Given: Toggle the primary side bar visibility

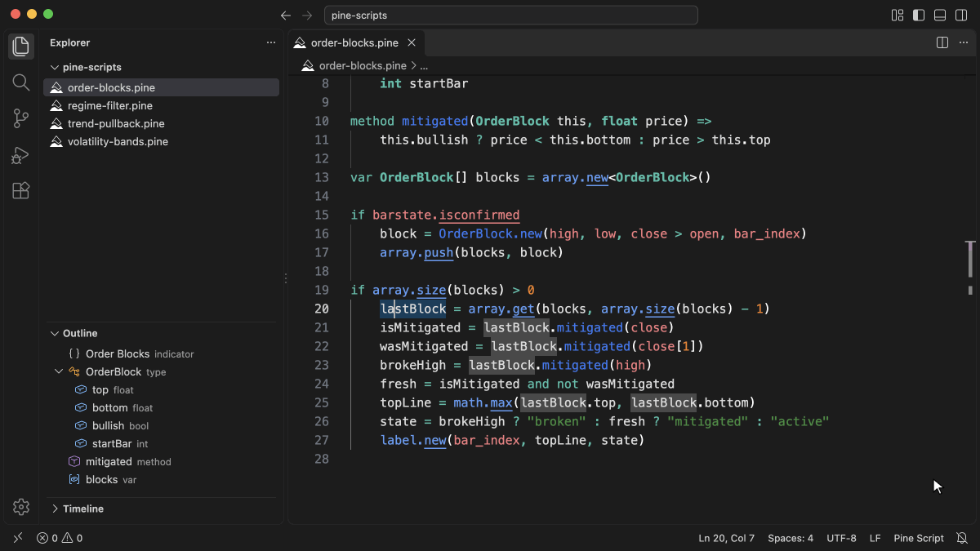Looking at the screenshot, I should pos(919,16).
